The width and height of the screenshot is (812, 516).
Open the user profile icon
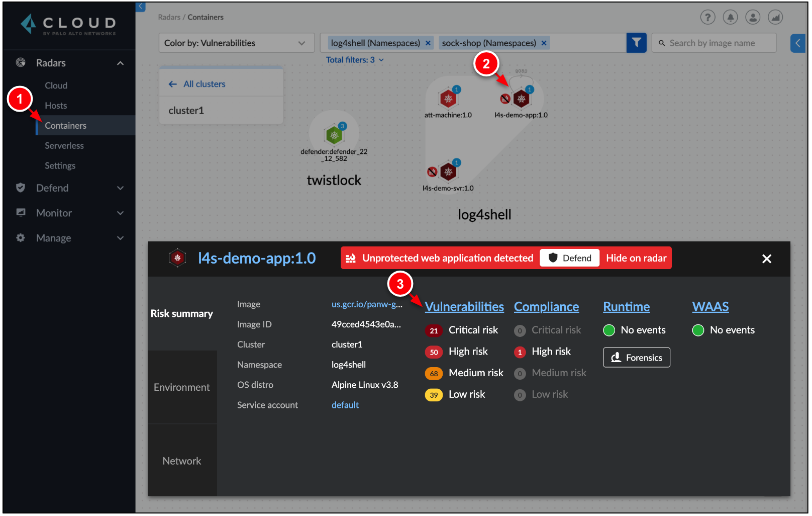click(753, 18)
